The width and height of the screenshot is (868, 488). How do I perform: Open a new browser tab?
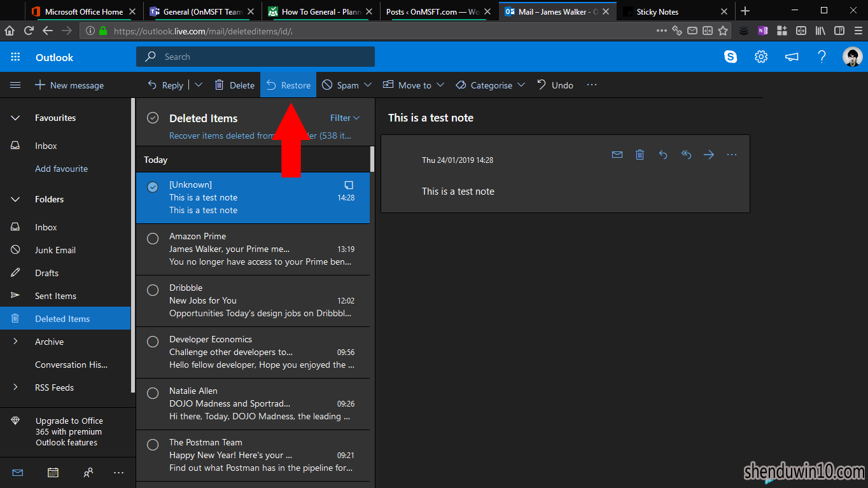click(745, 11)
